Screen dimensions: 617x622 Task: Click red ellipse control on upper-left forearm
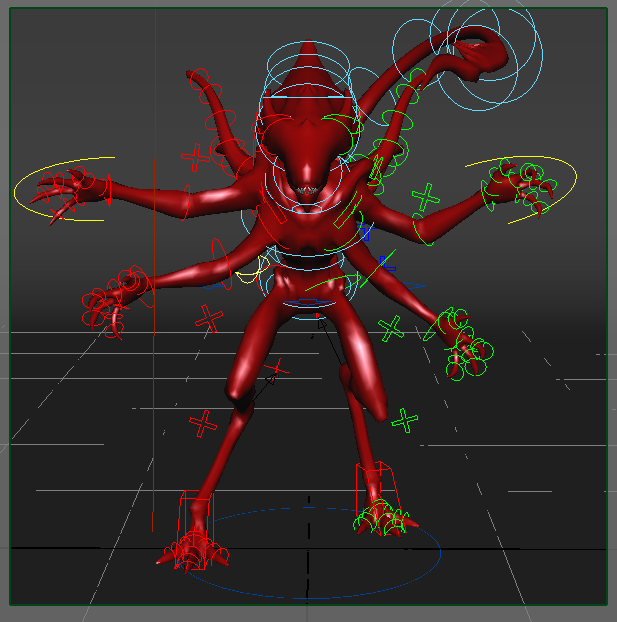click(x=187, y=203)
